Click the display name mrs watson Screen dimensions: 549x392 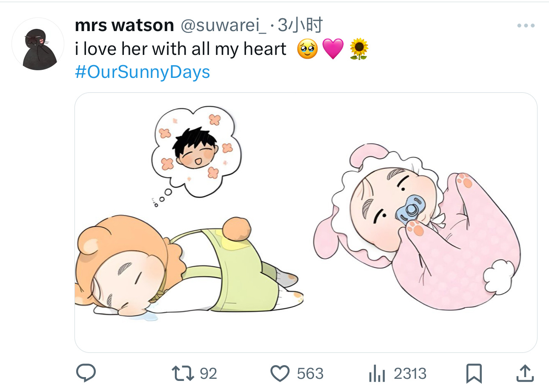tap(124, 26)
